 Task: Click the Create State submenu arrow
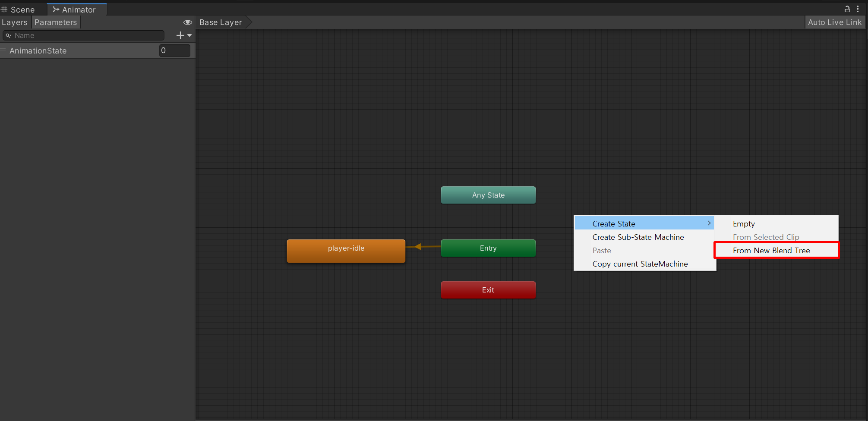click(x=709, y=223)
